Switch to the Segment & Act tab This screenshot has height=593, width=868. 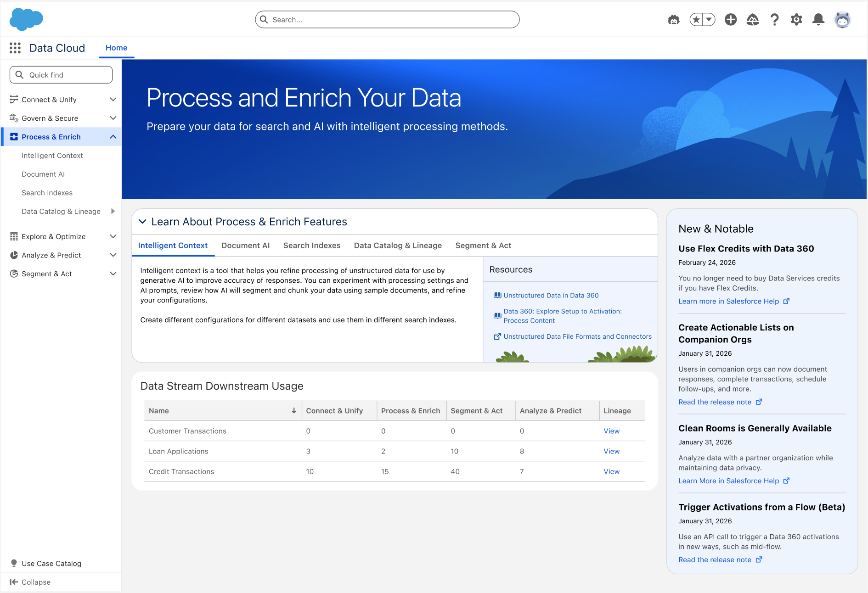pyautogui.click(x=484, y=246)
